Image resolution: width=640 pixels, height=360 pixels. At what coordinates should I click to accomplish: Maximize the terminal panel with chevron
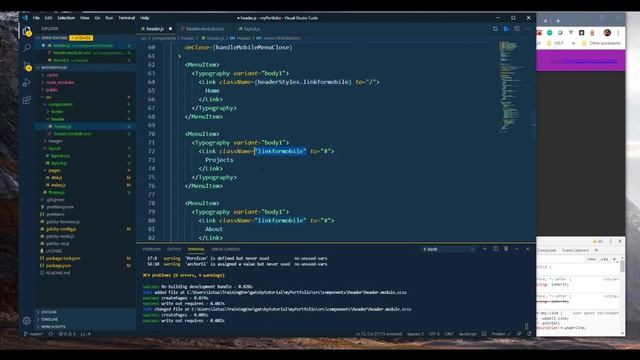(x=517, y=249)
